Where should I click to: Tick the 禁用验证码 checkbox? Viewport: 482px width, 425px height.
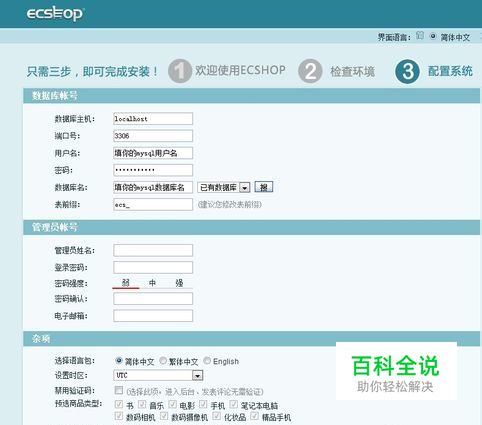point(119,390)
